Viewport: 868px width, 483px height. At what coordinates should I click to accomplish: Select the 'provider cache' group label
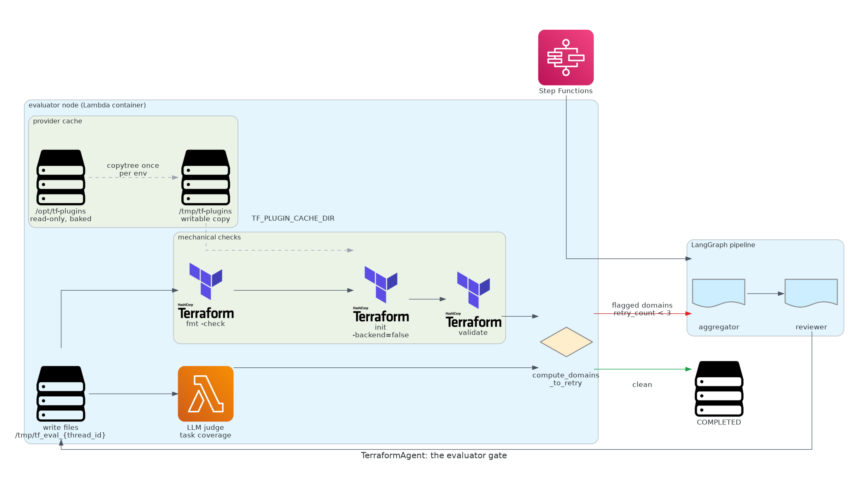point(57,121)
